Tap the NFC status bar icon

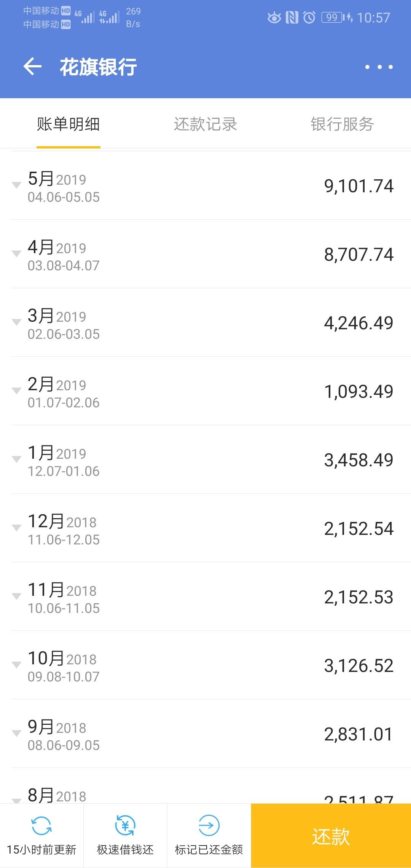click(x=292, y=18)
